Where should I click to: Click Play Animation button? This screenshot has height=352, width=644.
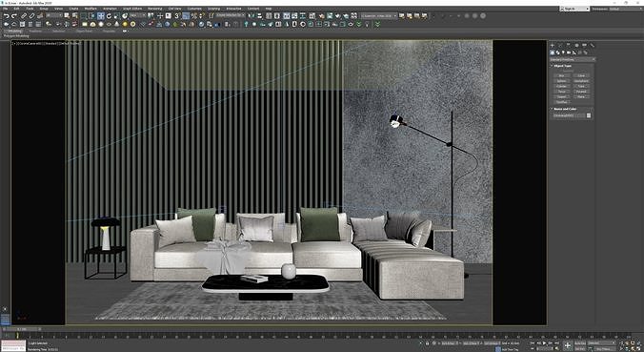tap(544, 343)
